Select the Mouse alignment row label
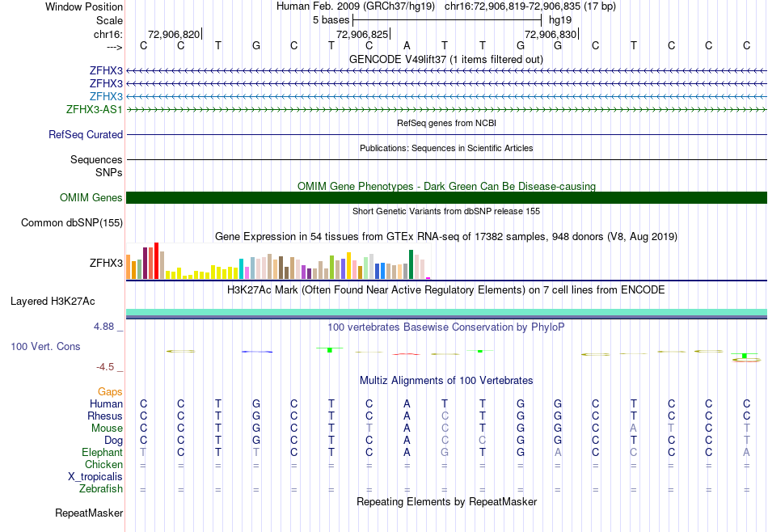Screen dimensions: 768x532 pos(107,429)
